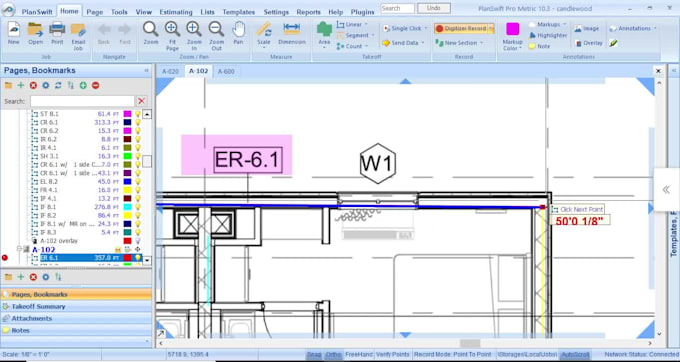Collapse the Pages, Bookmarks panel chevron
680x362 pixels.
(146, 70)
